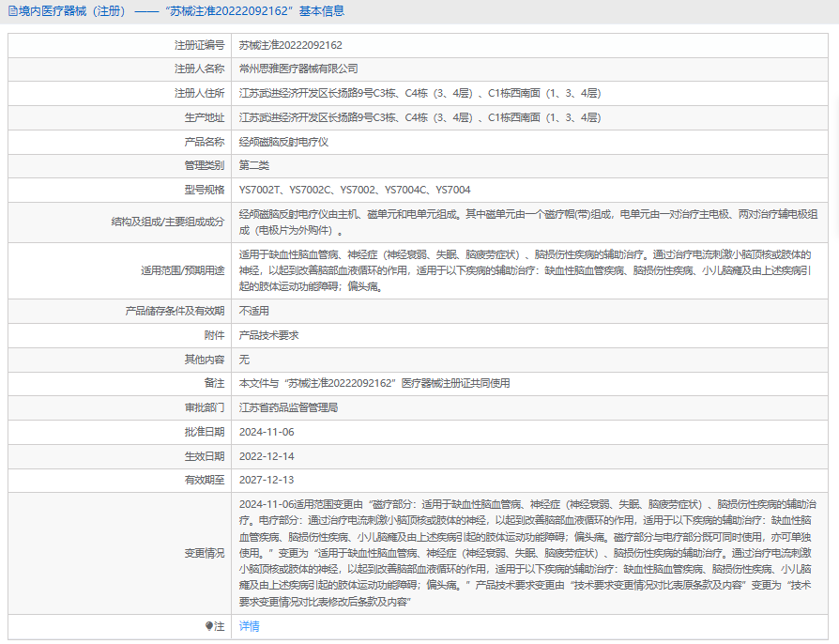Select registrant name 常州思雅医疗器械有限公司

tap(298, 69)
